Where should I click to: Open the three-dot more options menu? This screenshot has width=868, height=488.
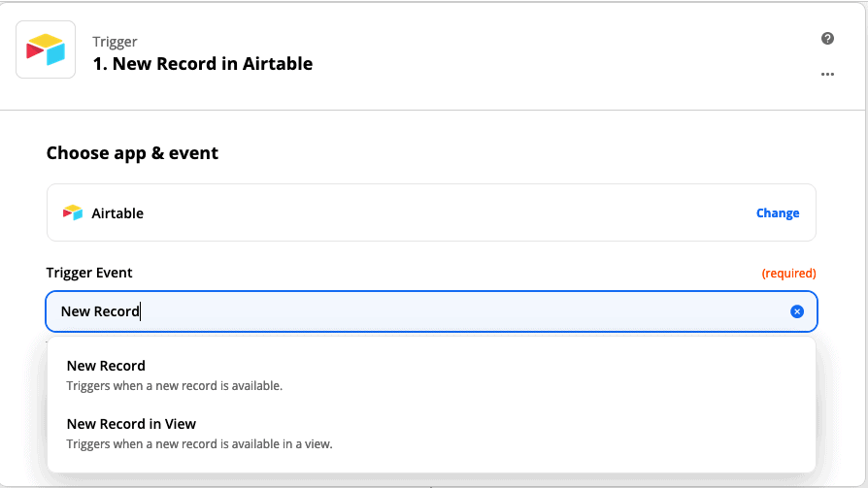point(827,74)
